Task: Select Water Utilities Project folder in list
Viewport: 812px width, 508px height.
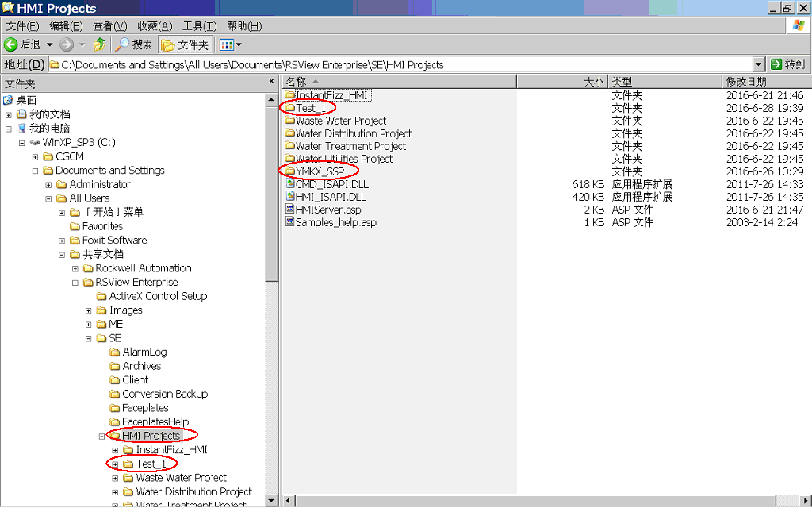Action: 339,159
